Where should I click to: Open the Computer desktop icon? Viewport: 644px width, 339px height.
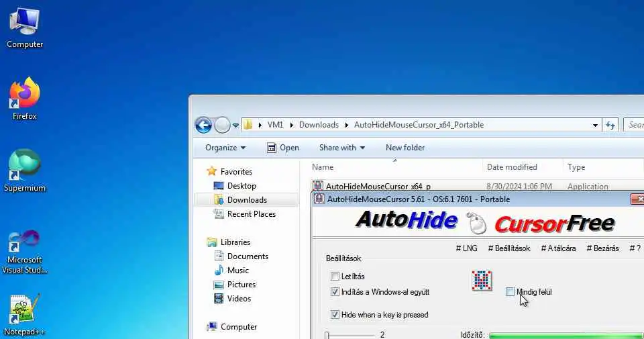pos(25,28)
